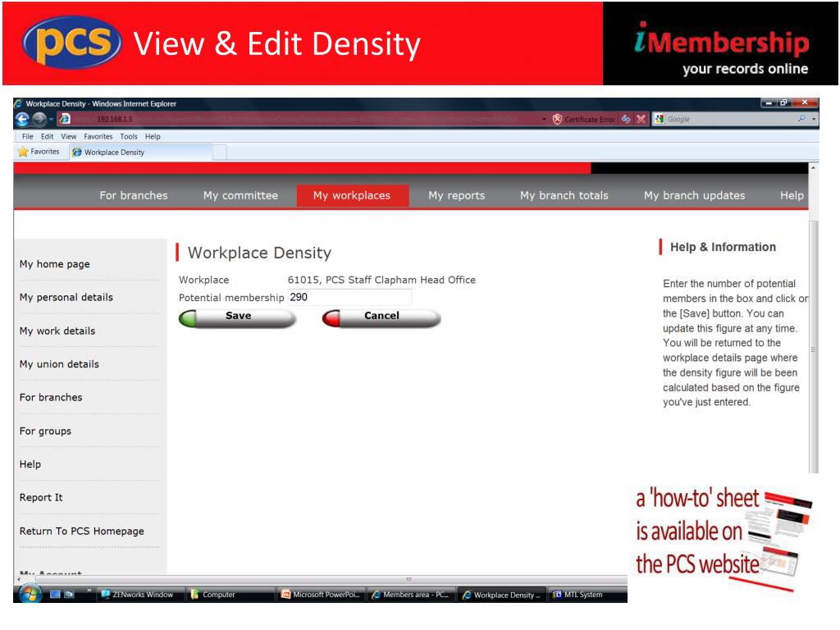Open the new blank tab button

point(220,152)
